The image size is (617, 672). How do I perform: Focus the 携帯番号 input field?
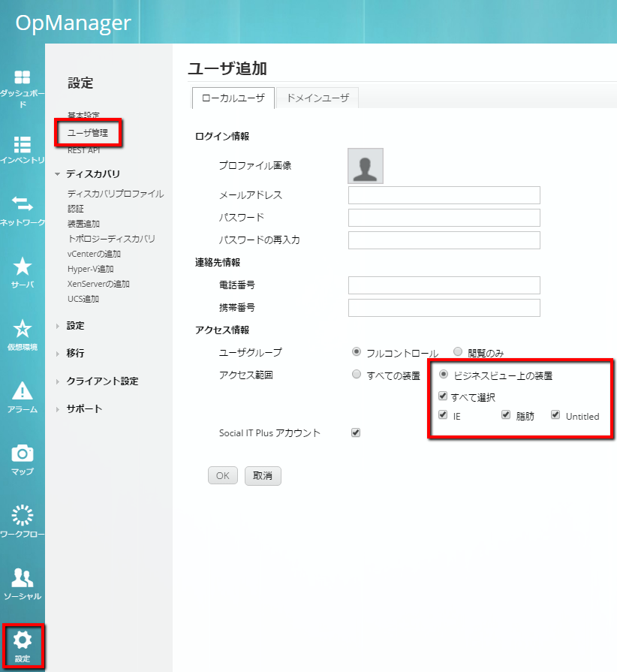coord(444,308)
